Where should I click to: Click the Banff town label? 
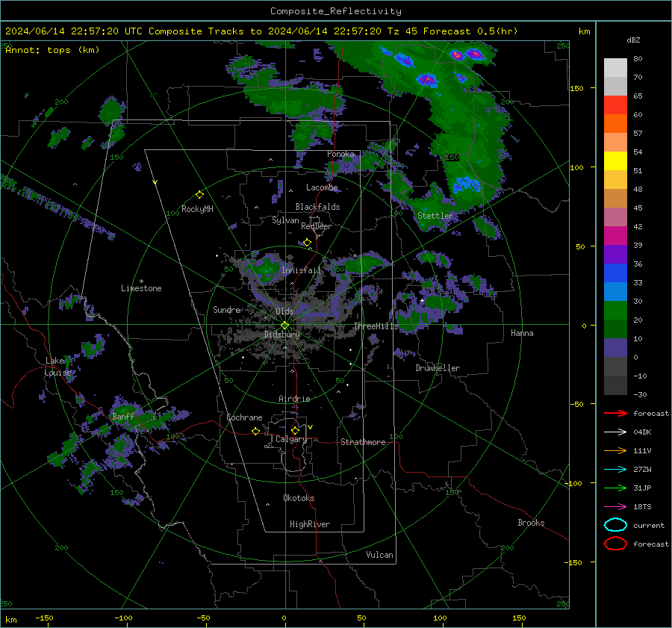[123, 417]
